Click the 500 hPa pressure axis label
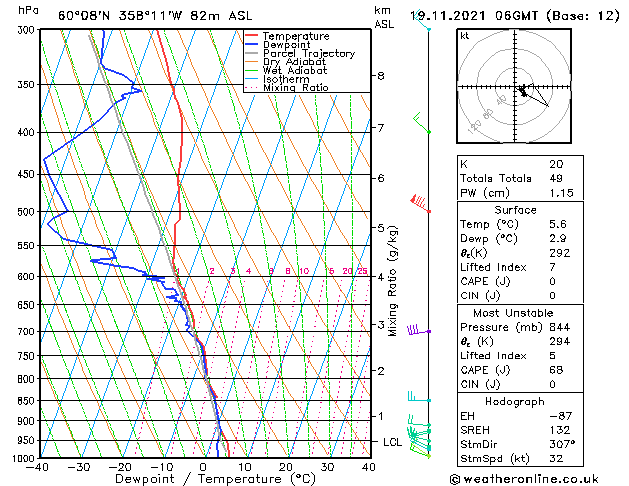Screen dimensions: 629x486 (26, 212)
